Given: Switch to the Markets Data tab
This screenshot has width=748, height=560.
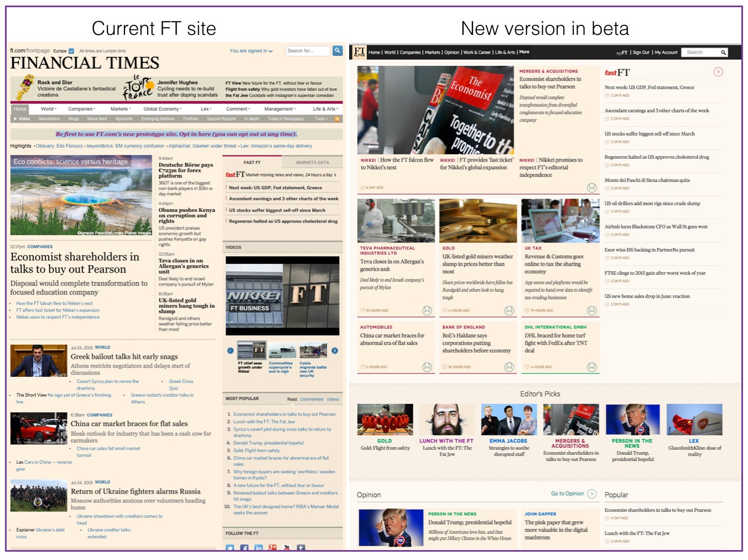Looking at the screenshot, I should (312, 163).
